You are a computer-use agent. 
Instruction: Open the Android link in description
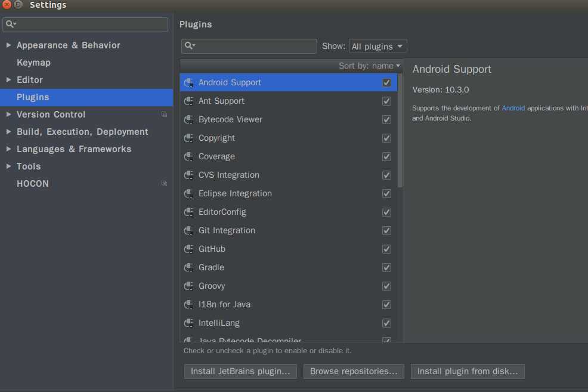pyautogui.click(x=513, y=108)
